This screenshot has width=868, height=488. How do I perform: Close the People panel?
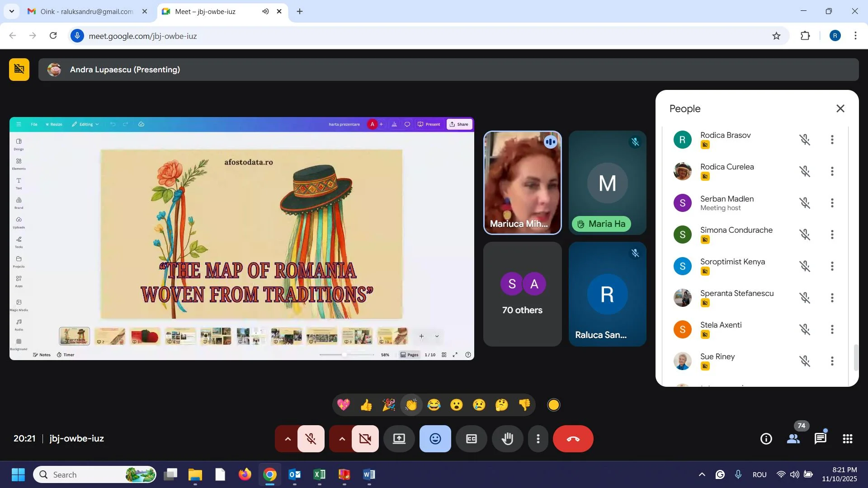click(840, 108)
